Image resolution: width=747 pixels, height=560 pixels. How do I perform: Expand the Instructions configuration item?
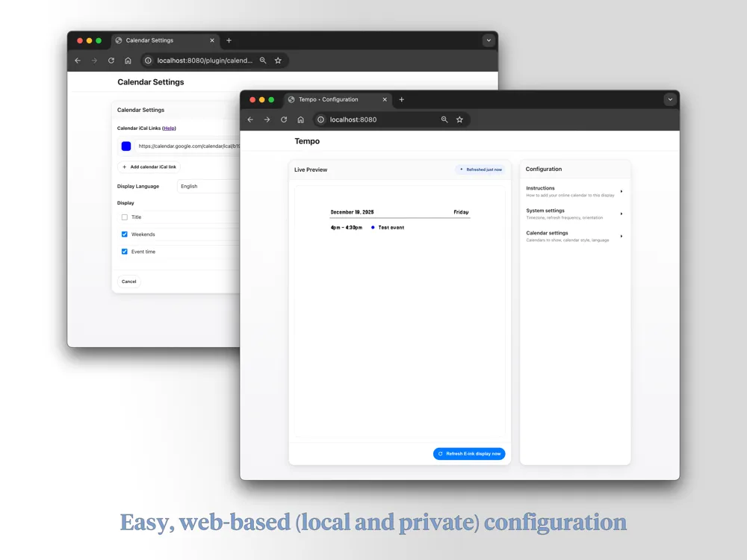[x=575, y=191]
